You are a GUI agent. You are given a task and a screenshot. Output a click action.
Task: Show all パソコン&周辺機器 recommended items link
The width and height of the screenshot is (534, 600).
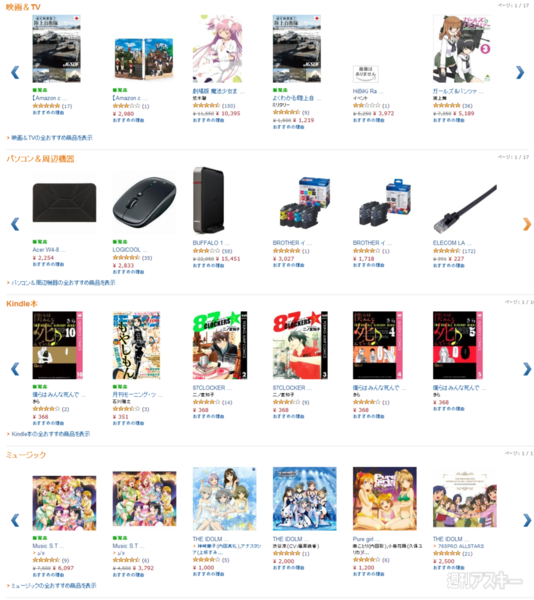click(62, 283)
